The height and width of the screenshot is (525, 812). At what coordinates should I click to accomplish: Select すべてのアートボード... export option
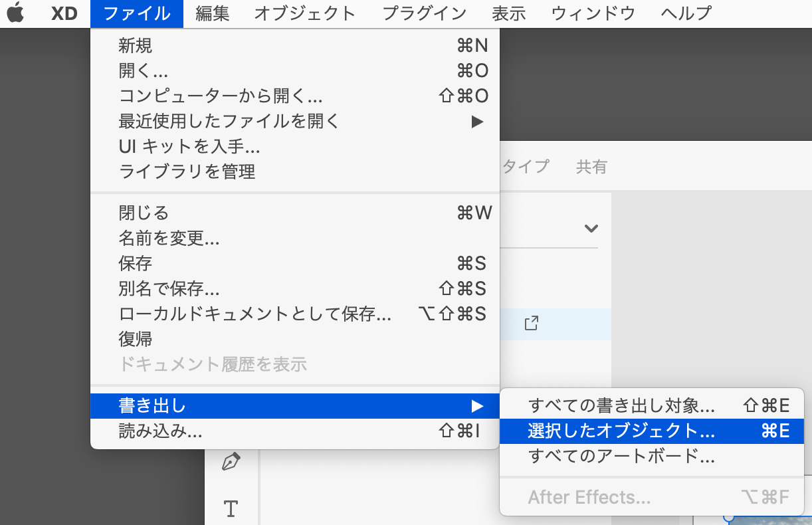tap(652, 456)
